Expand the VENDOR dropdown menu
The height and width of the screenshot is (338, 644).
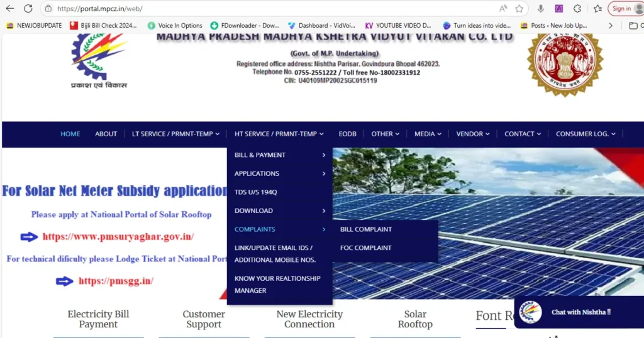(473, 134)
